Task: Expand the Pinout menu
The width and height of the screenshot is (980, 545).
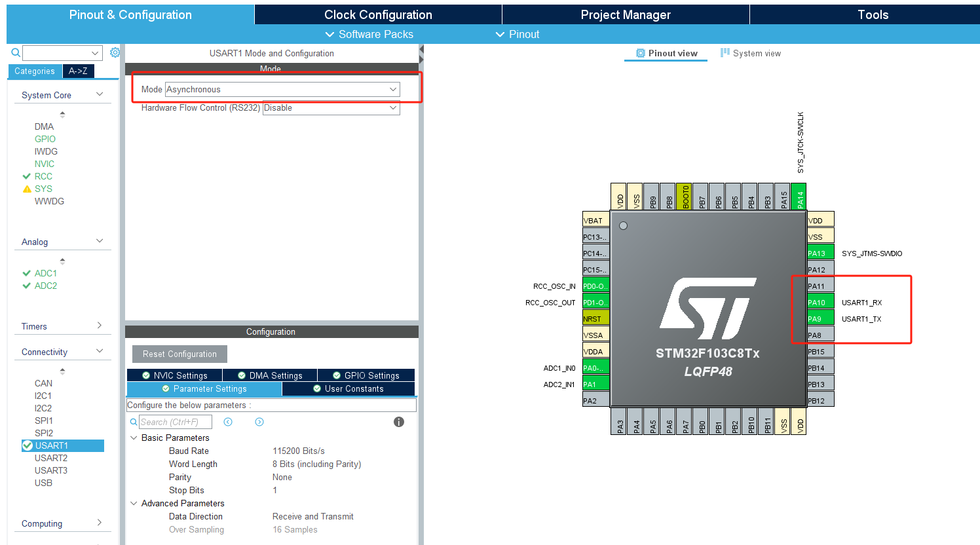Action: coord(518,34)
